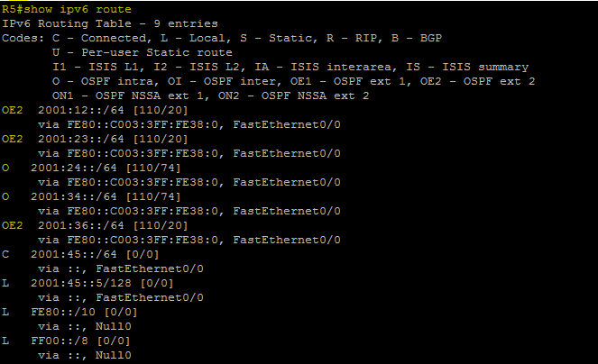Viewport: 598px width, 364px height.
Task: Click Null0 under the FF00::/8 route
Action: [114, 355]
